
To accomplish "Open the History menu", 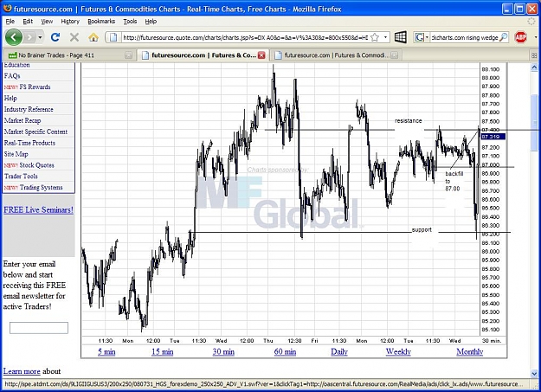I will 70,22.
